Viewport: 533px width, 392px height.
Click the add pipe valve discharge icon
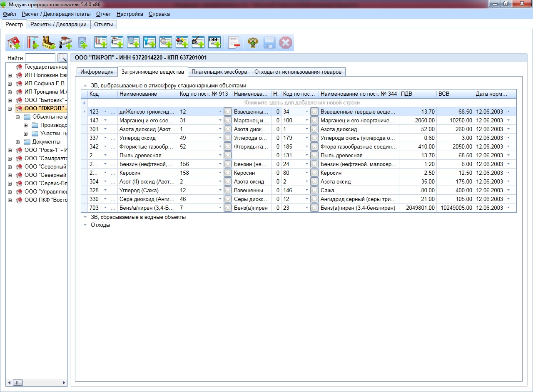65,42
